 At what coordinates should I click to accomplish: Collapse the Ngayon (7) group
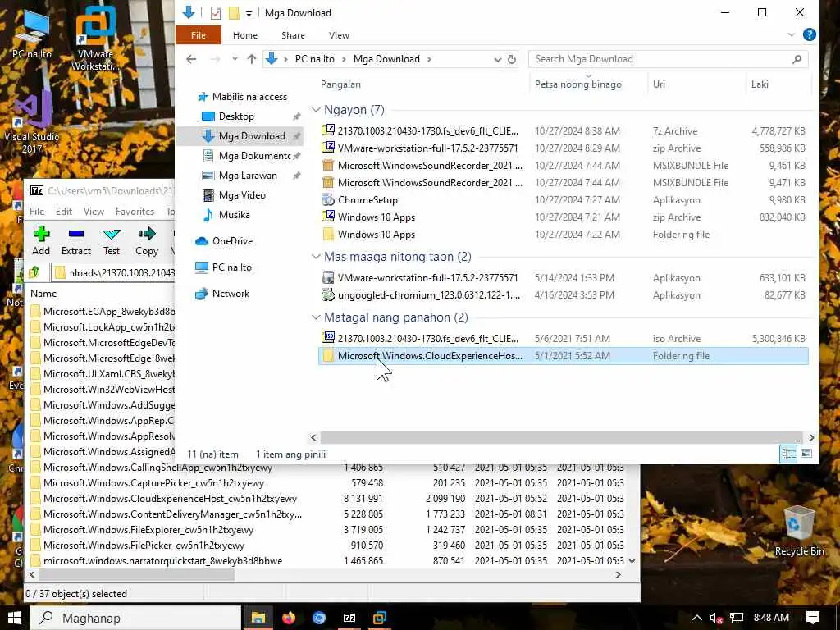pyautogui.click(x=316, y=110)
